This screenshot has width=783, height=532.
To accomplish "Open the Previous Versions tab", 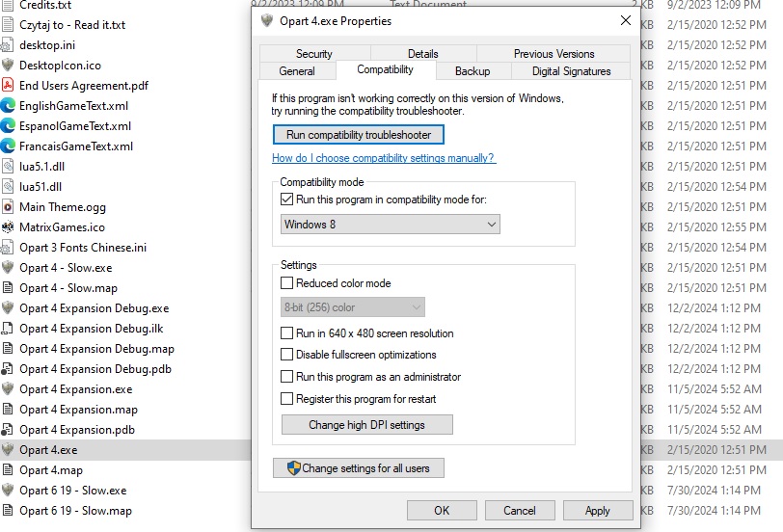I will (x=553, y=53).
